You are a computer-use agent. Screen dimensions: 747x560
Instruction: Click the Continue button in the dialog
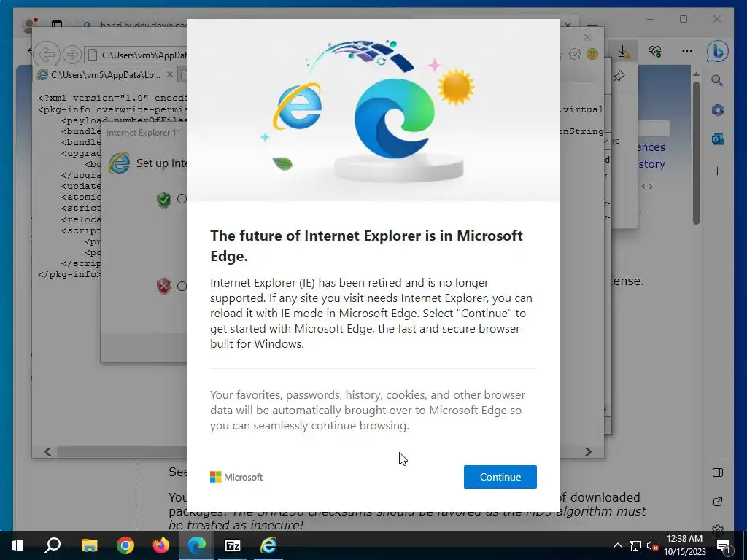point(500,477)
